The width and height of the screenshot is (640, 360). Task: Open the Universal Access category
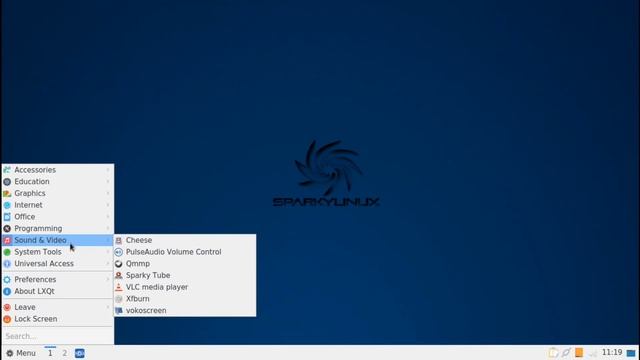[x=58, y=264]
